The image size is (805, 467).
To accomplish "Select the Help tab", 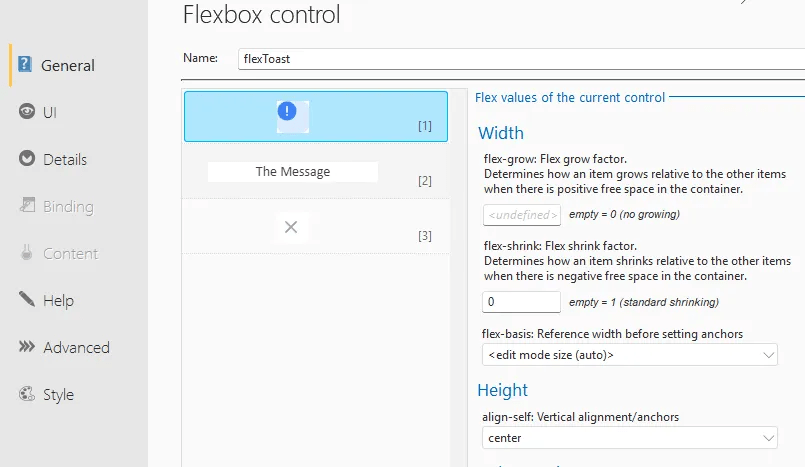I will [x=58, y=301].
